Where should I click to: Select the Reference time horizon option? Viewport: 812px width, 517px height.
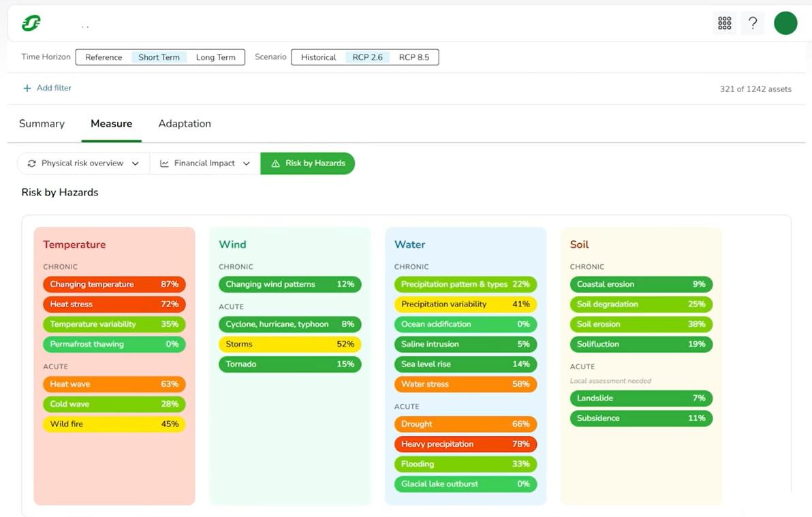point(103,57)
